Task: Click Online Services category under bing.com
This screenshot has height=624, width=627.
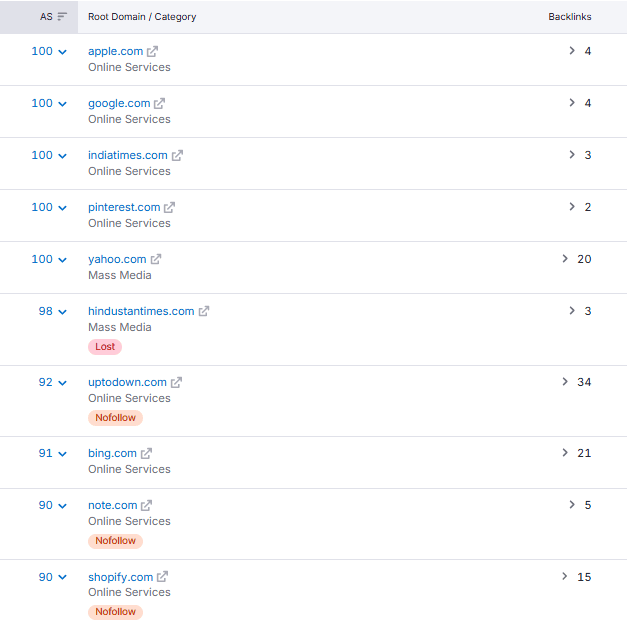Action: (130, 469)
